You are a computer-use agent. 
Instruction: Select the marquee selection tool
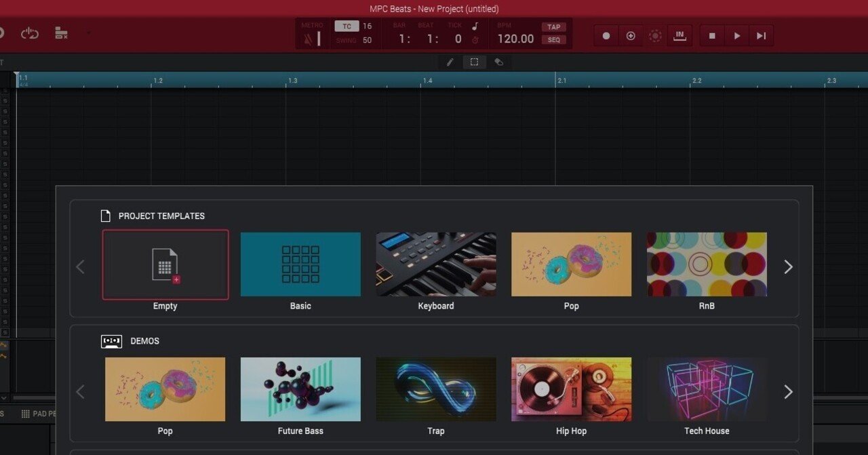[474, 62]
